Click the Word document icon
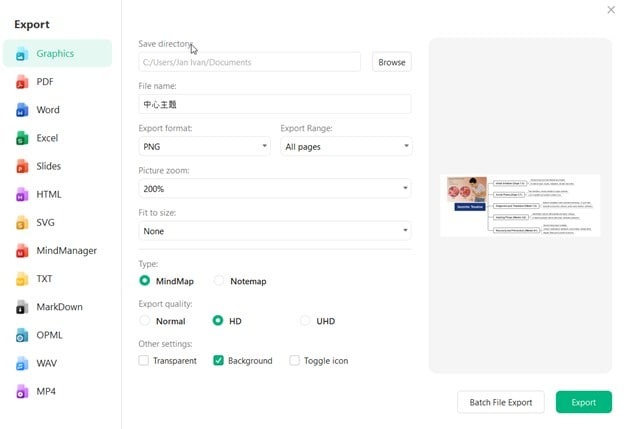The width and height of the screenshot is (624, 429). (x=22, y=110)
